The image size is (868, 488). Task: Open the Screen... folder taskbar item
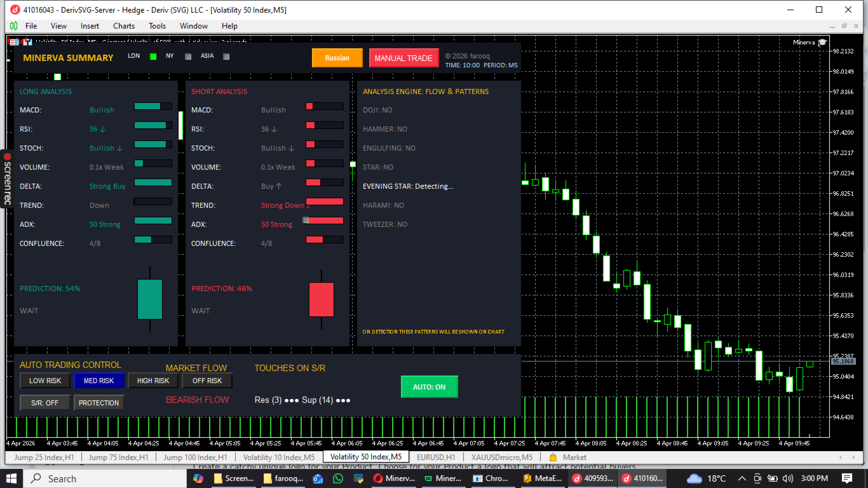(234, 478)
